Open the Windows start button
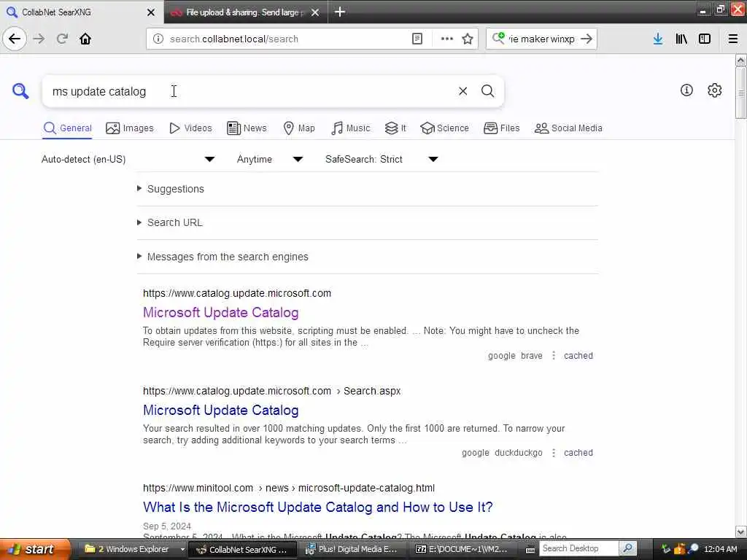 (34, 549)
